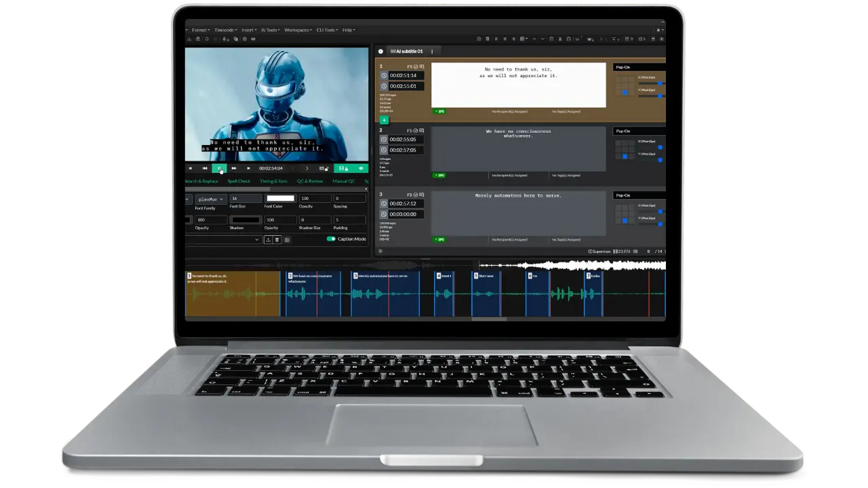
Task: Toggle the FS checkmark on subtitle cue 1
Action: point(416,66)
